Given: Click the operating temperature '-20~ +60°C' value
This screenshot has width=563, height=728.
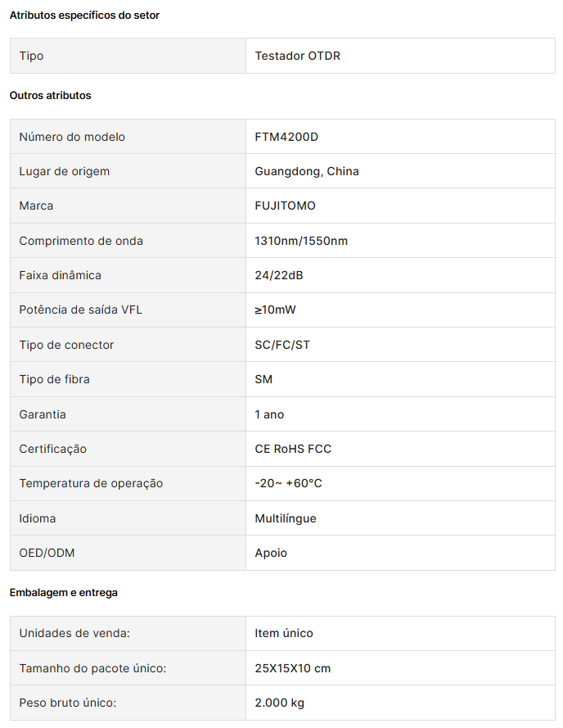Looking at the screenshot, I should 288,483.
